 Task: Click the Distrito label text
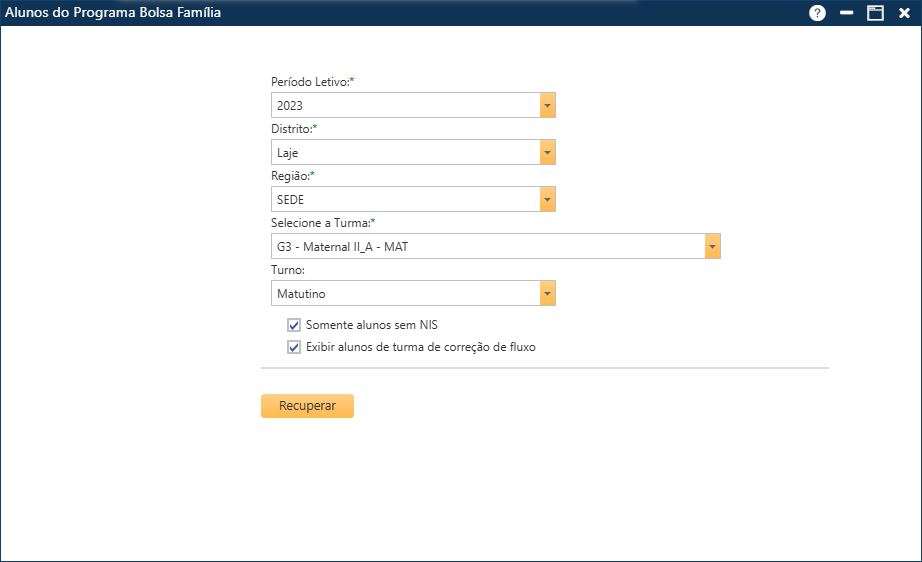point(294,129)
